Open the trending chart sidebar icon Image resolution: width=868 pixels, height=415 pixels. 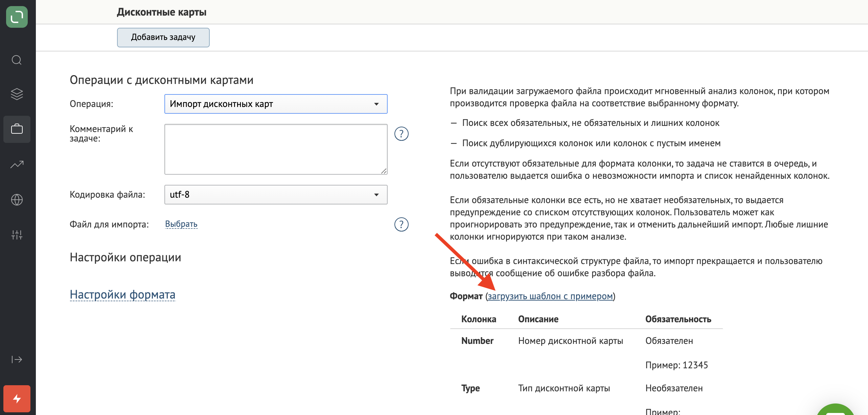[x=17, y=165]
